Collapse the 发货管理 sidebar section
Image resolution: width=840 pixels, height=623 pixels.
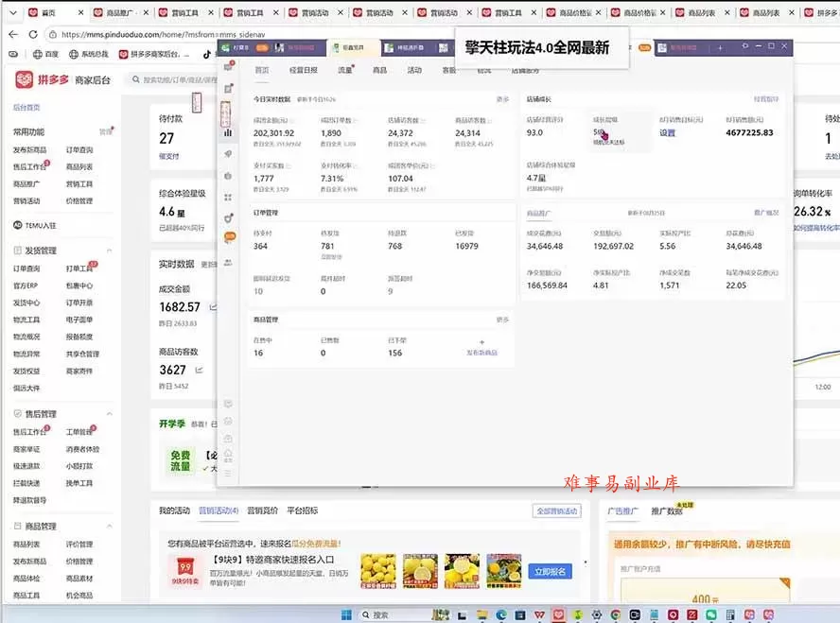click(110, 251)
